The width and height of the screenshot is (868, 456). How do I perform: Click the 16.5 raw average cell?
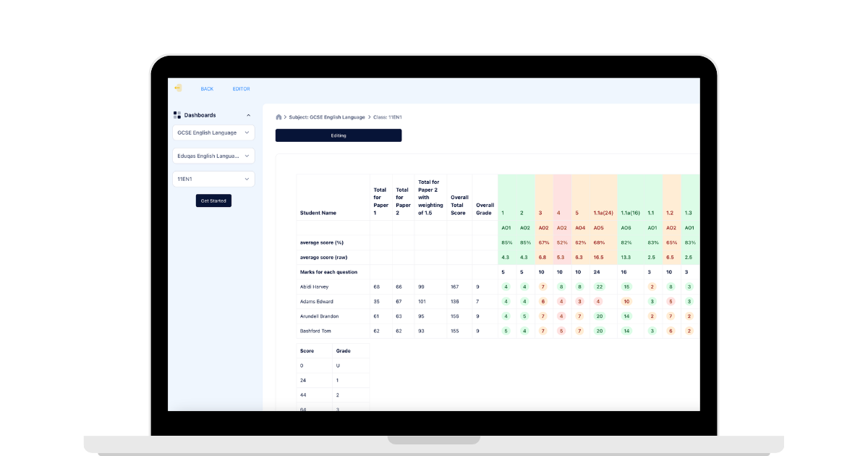tap(598, 257)
